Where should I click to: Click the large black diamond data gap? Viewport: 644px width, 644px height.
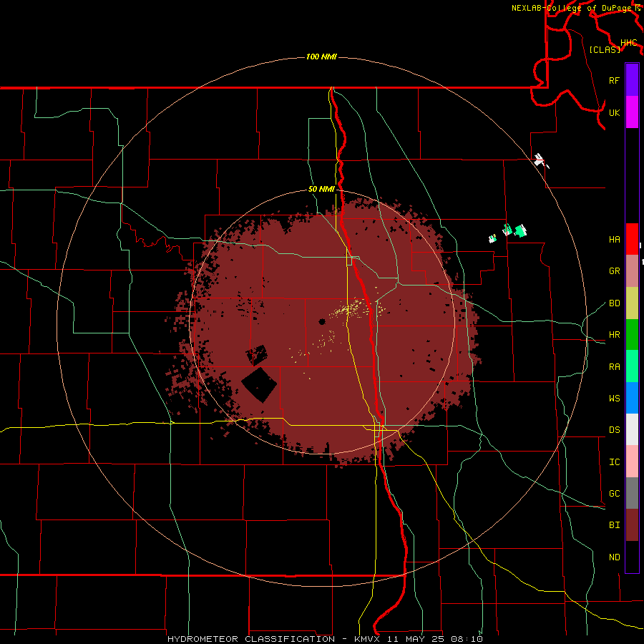point(259,384)
